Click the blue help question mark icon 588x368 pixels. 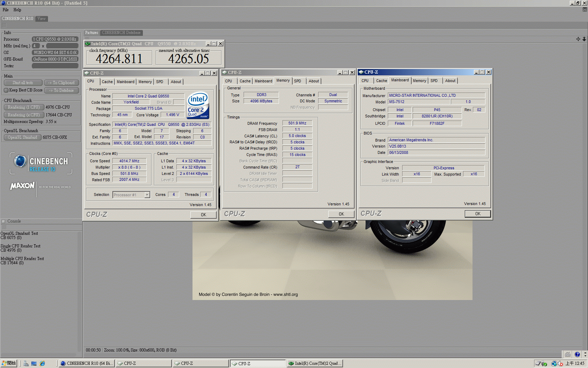click(577, 354)
